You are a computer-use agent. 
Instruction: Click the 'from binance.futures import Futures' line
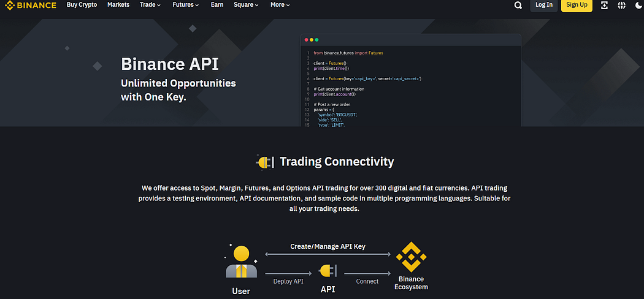click(x=348, y=53)
